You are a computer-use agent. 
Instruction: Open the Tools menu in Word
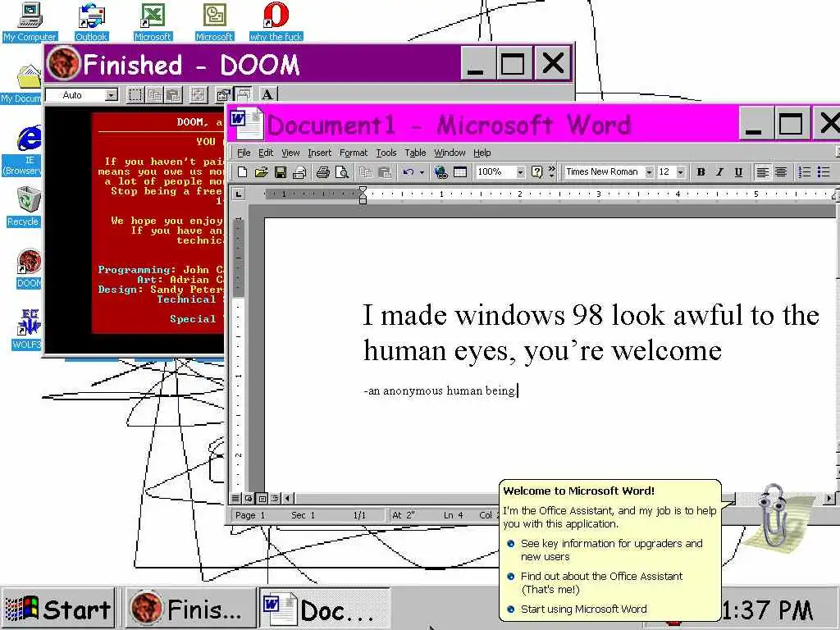[x=386, y=153]
